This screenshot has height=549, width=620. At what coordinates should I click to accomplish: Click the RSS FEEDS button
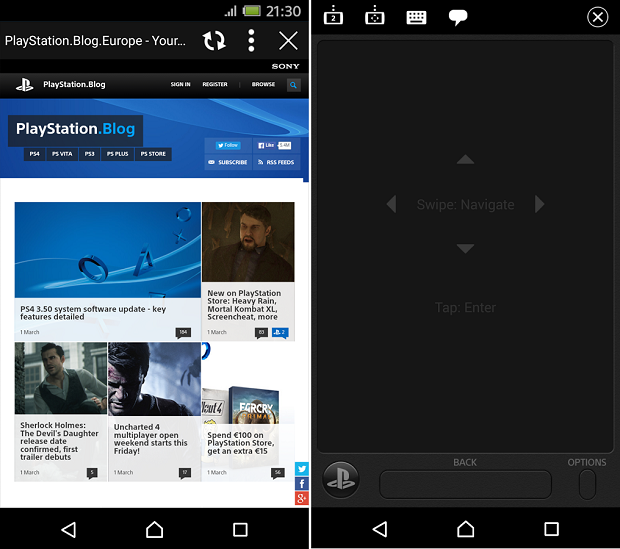[x=276, y=162]
